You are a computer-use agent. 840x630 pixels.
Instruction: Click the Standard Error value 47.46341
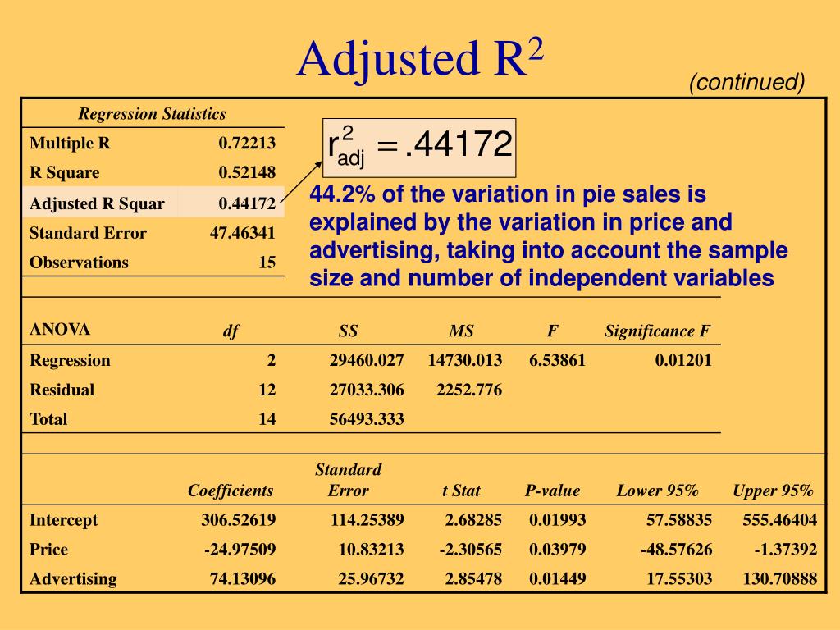(243, 233)
